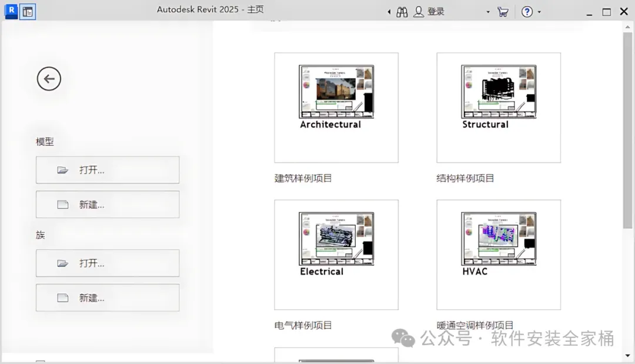
Task: Expand the sign-in dropdown arrow
Action: click(488, 12)
